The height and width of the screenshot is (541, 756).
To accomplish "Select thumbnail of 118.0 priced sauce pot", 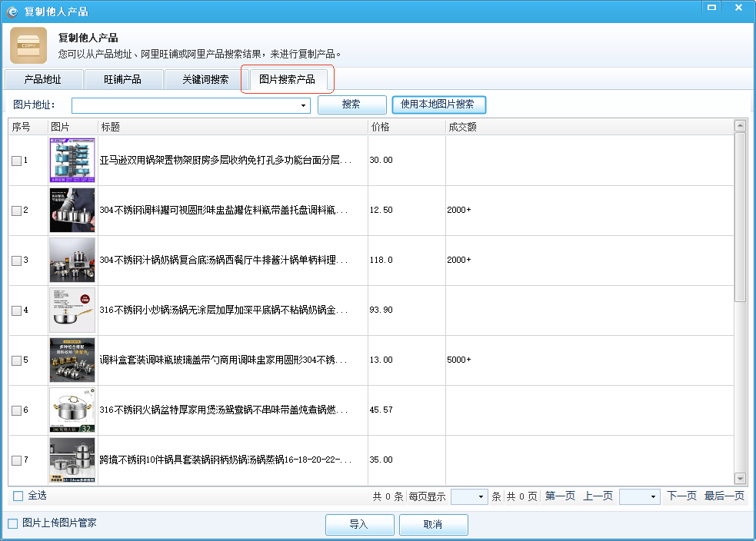I will click(x=72, y=260).
